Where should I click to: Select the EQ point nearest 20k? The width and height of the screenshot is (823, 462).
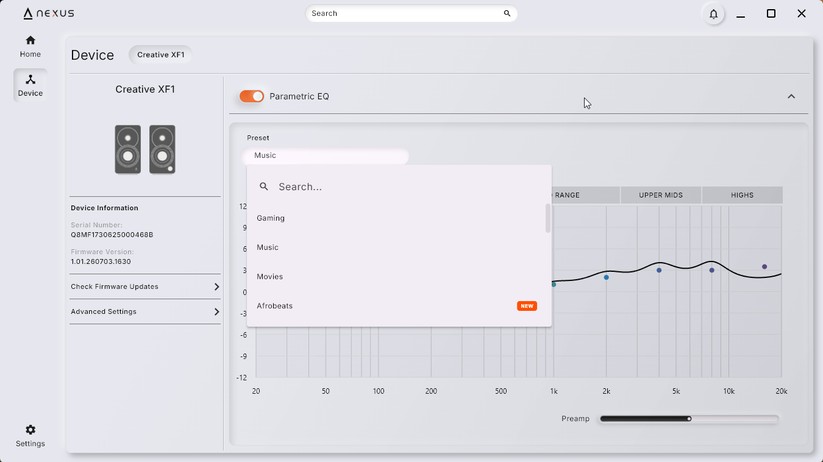point(764,267)
